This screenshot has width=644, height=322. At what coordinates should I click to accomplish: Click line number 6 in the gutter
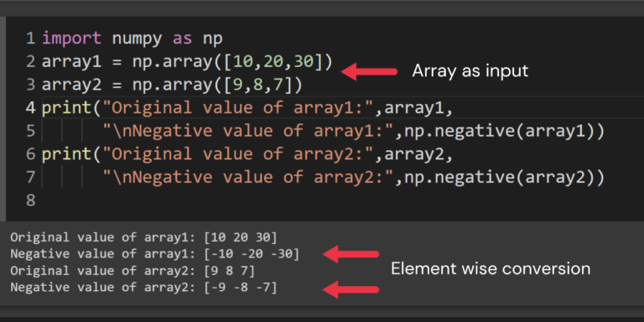coord(30,154)
